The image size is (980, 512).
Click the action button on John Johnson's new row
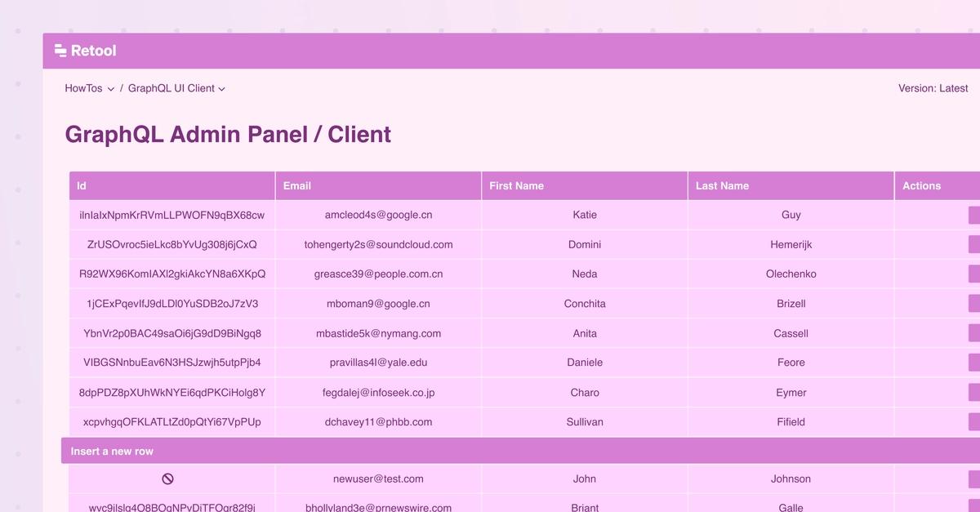pyautogui.click(x=975, y=479)
